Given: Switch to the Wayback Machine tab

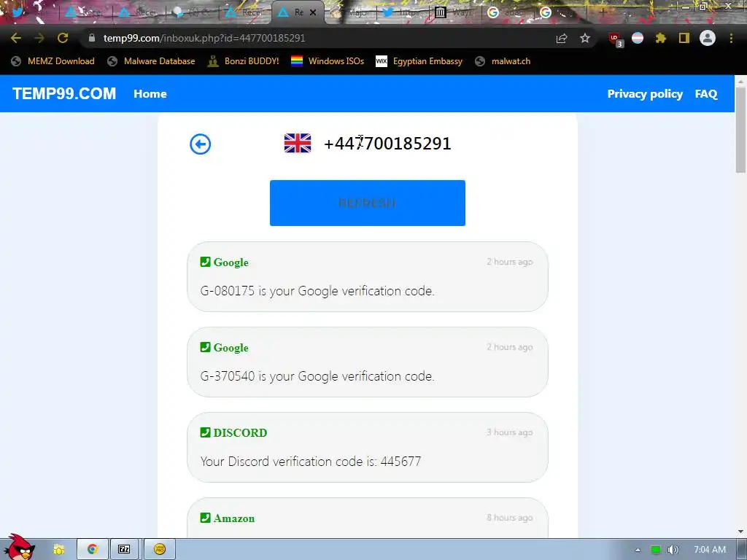Looking at the screenshot, I should pyautogui.click(x=454, y=12).
